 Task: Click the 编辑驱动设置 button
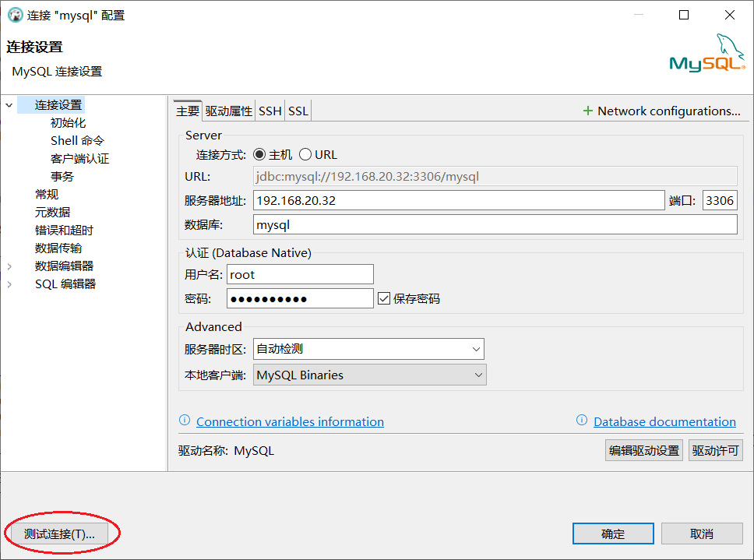644,450
